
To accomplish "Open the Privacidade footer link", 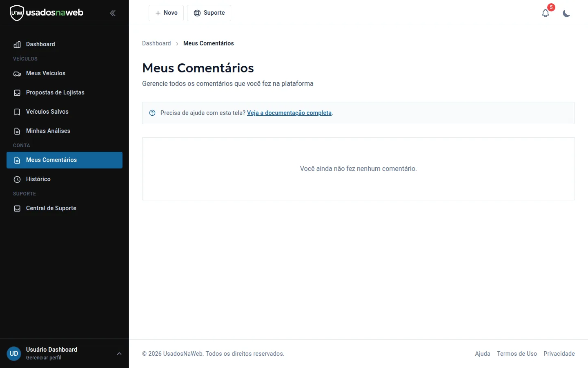I will (559, 354).
